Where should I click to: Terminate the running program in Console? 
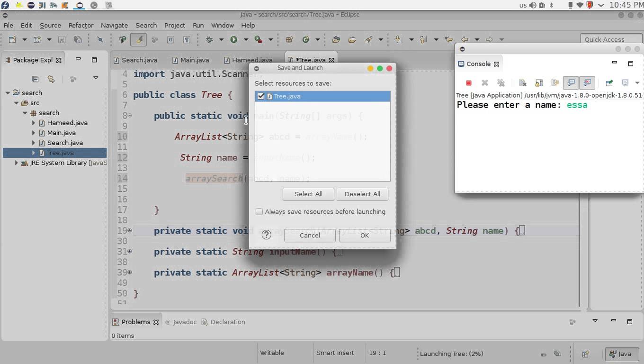(468, 82)
